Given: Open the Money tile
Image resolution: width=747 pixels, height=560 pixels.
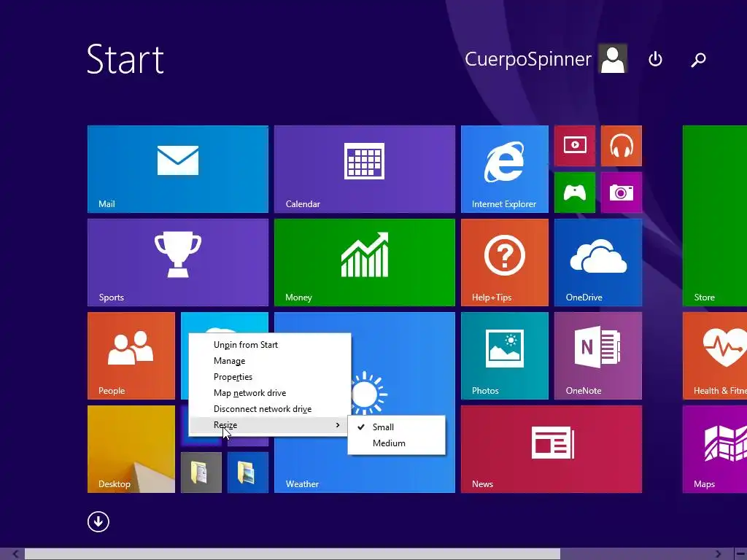Looking at the screenshot, I should [x=365, y=262].
